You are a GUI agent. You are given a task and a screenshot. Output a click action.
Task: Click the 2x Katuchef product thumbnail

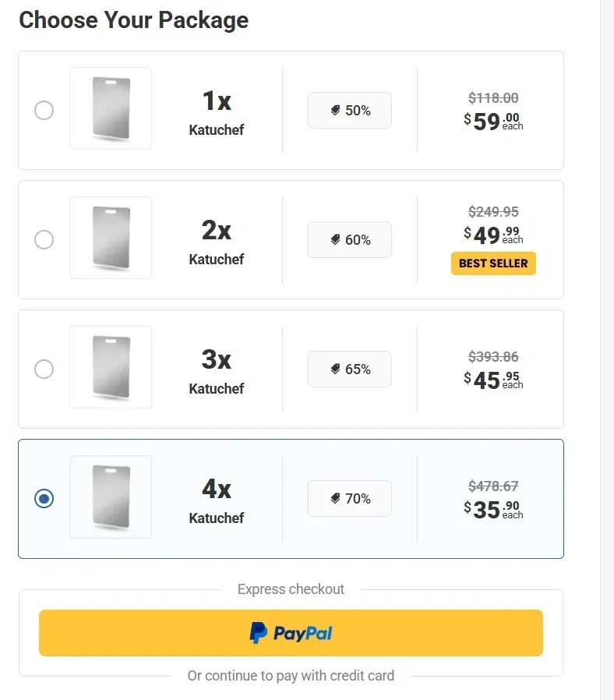point(110,237)
